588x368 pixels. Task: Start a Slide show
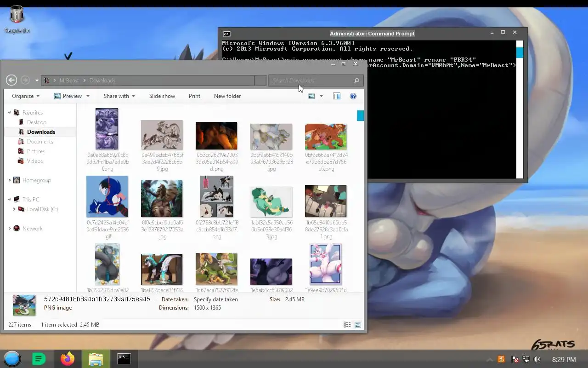[x=162, y=96]
